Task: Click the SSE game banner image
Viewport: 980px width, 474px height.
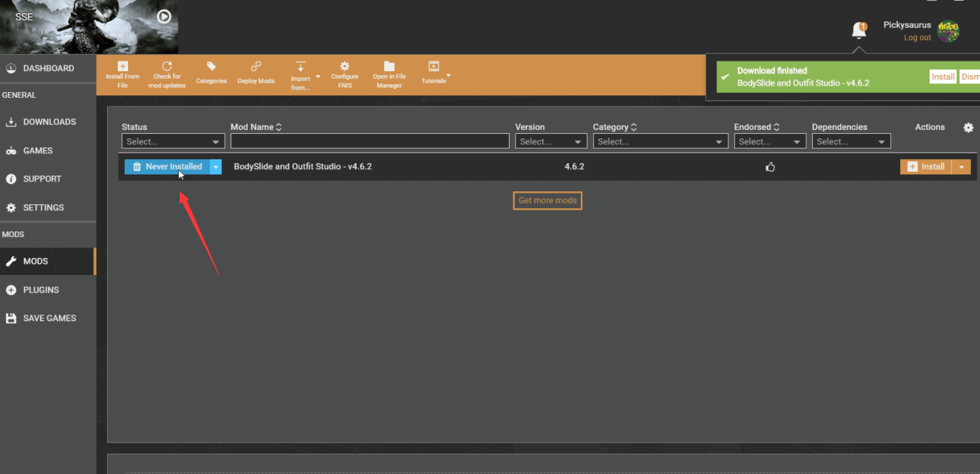Action: [x=89, y=26]
